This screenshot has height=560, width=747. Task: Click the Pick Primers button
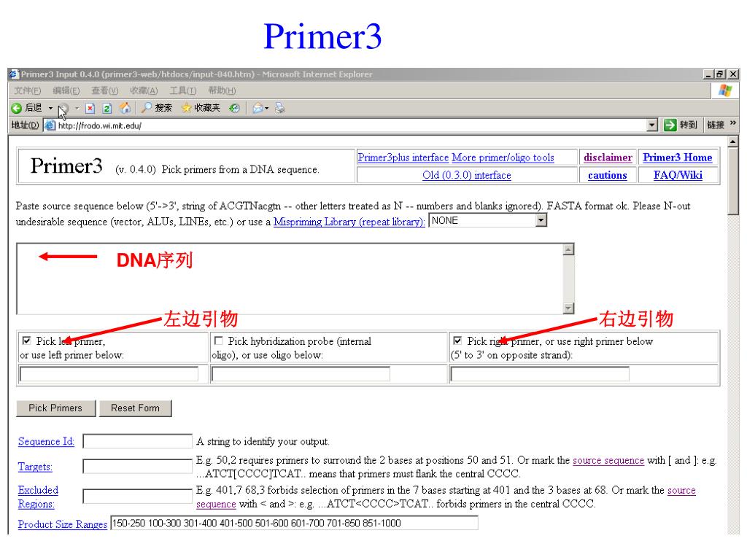coord(55,408)
